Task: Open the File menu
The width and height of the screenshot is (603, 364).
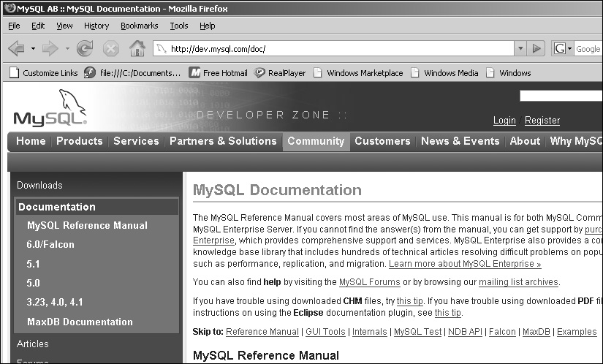Action: (14, 26)
